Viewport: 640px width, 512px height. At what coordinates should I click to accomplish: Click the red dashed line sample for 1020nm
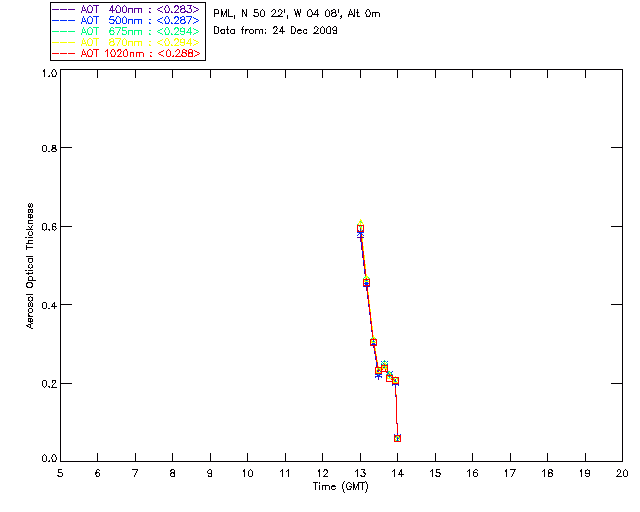click(x=64, y=53)
